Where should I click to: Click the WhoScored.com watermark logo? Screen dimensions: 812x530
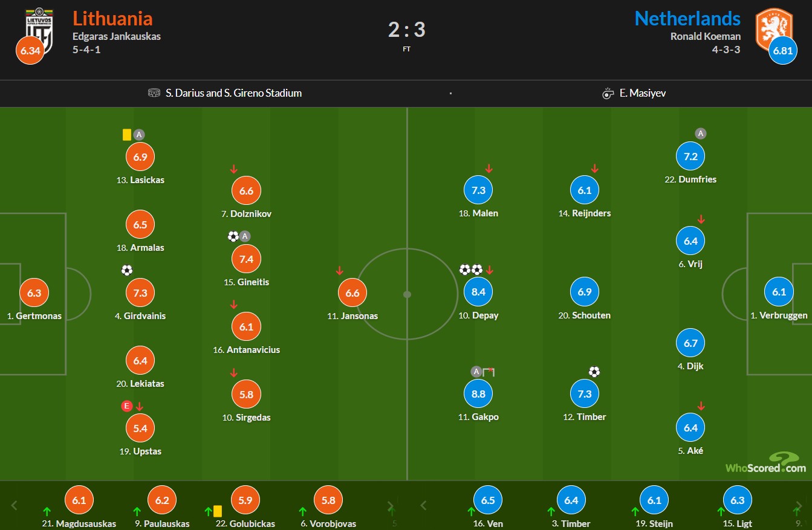(x=765, y=464)
